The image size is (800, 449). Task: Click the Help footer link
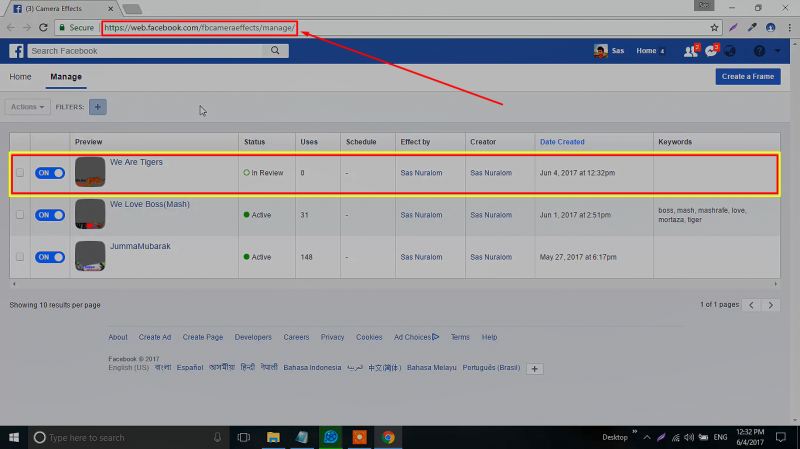pos(489,337)
